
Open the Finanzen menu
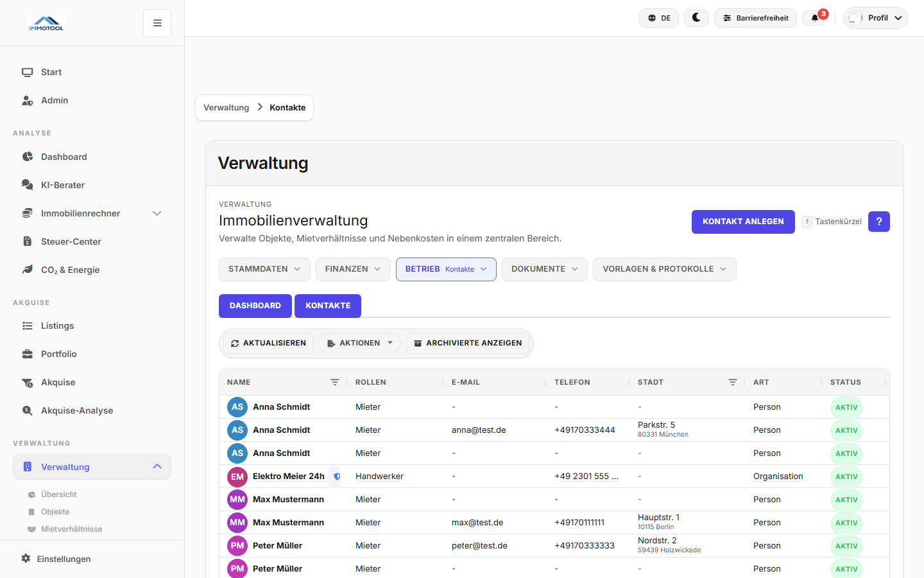point(352,269)
